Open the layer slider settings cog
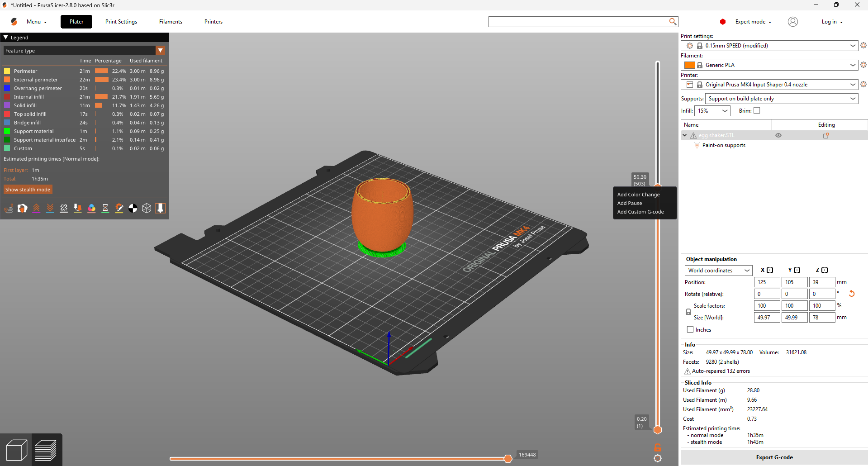The image size is (868, 466). (x=658, y=458)
